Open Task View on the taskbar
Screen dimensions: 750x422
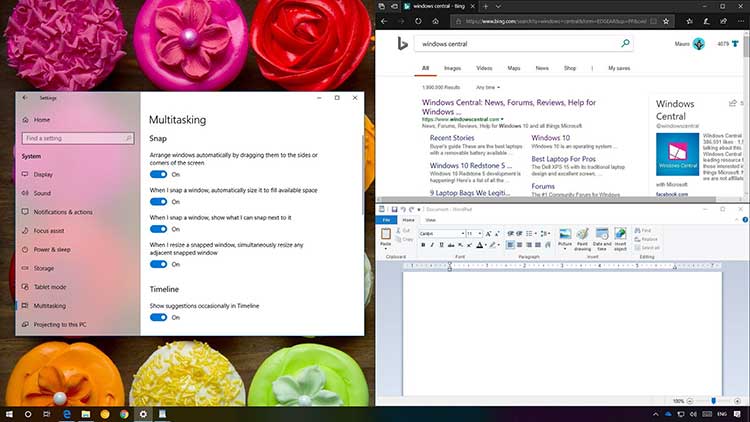click(46, 414)
